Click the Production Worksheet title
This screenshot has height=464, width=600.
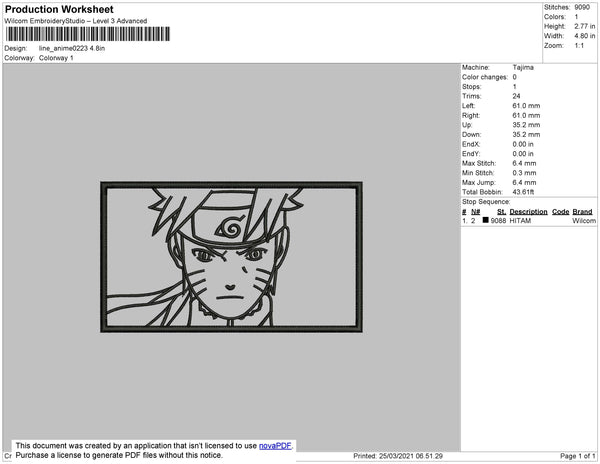pos(59,10)
